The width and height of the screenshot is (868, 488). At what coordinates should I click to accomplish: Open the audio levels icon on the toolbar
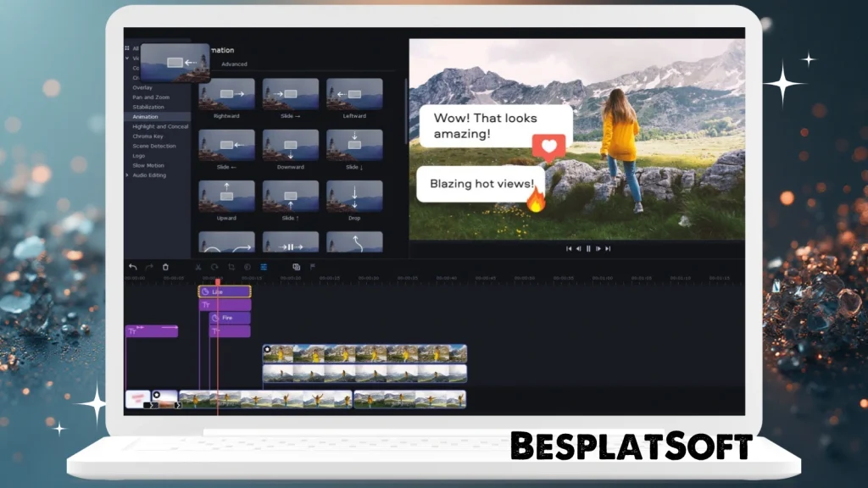(x=263, y=267)
